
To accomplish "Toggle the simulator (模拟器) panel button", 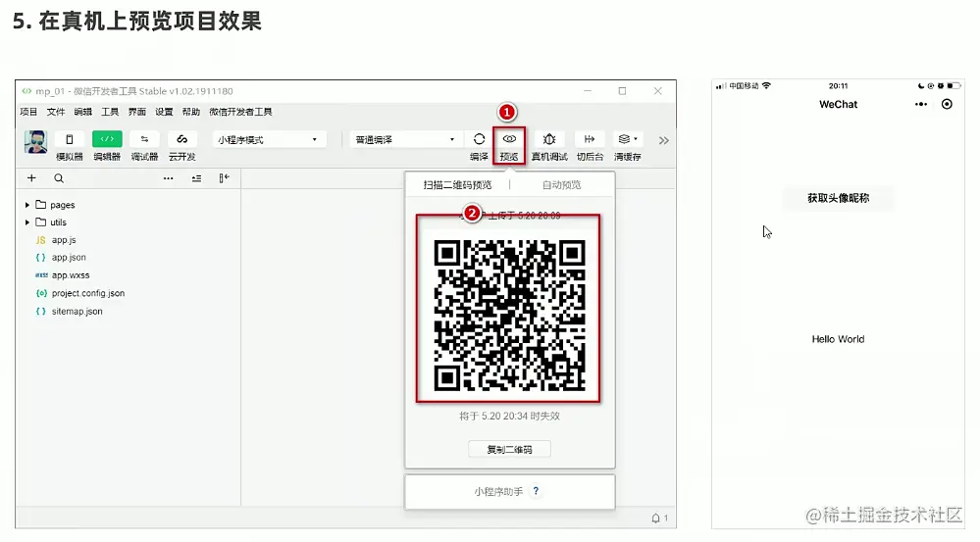I will [x=70, y=139].
